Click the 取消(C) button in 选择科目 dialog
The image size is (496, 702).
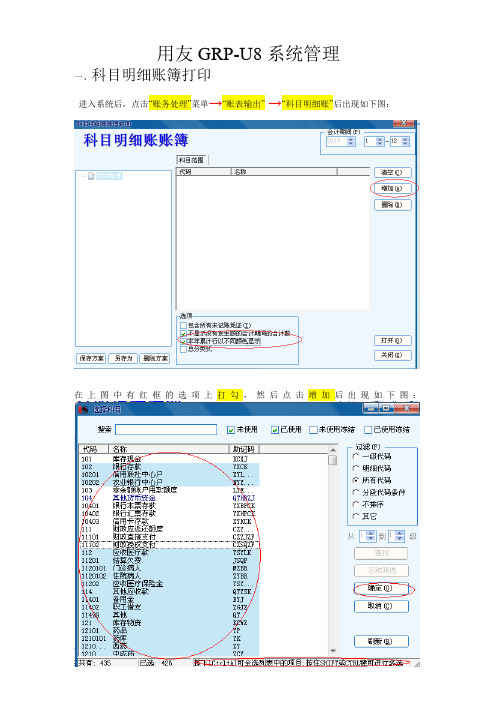point(381,606)
